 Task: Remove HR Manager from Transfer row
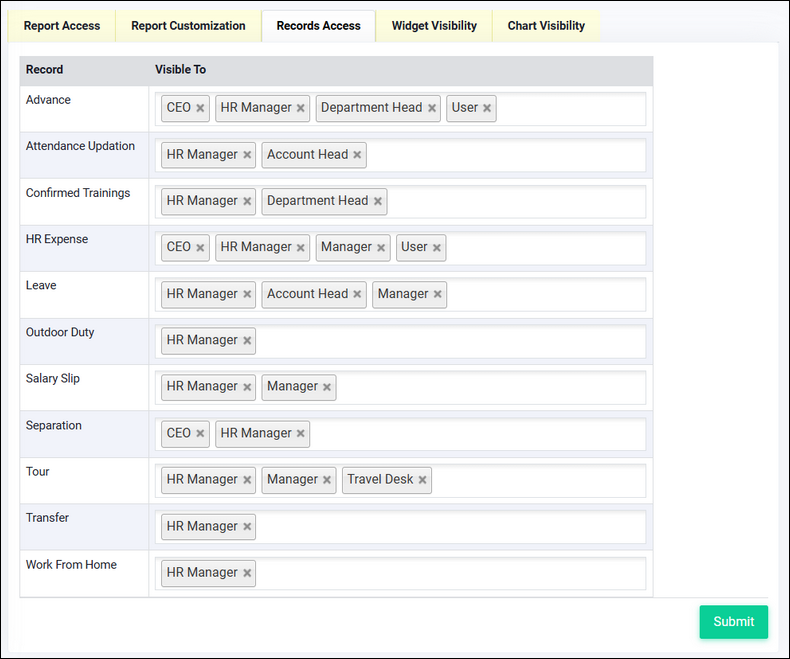click(x=247, y=527)
